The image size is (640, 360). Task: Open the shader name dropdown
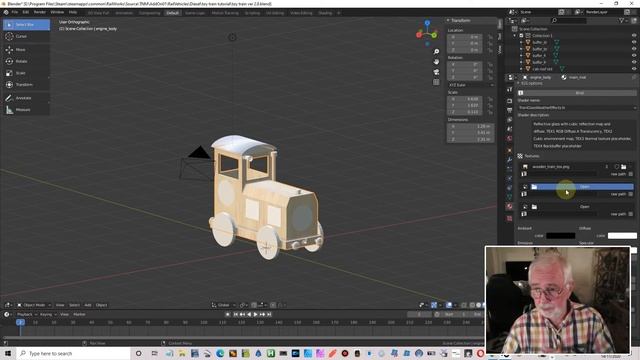pyautogui.click(x=577, y=108)
